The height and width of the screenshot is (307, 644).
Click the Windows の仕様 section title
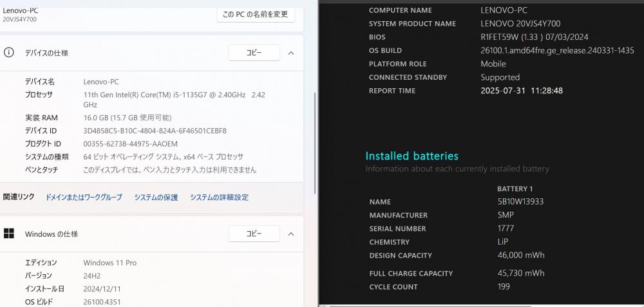[x=52, y=234]
